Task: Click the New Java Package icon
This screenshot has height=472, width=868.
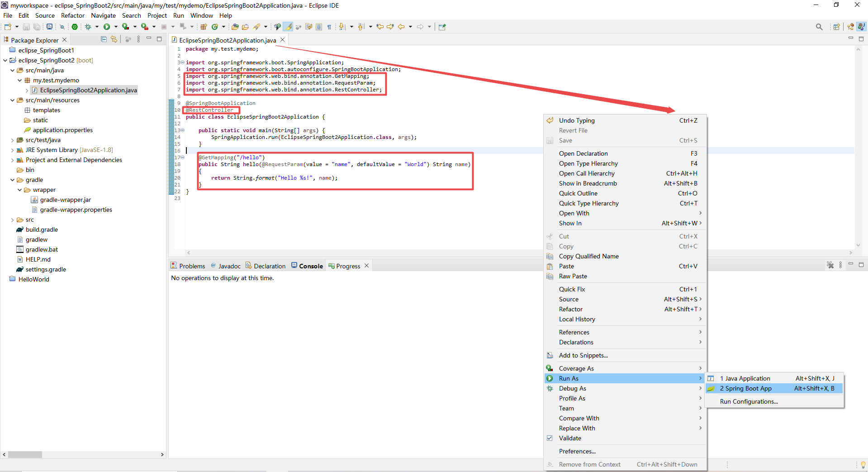Action: click(204, 27)
